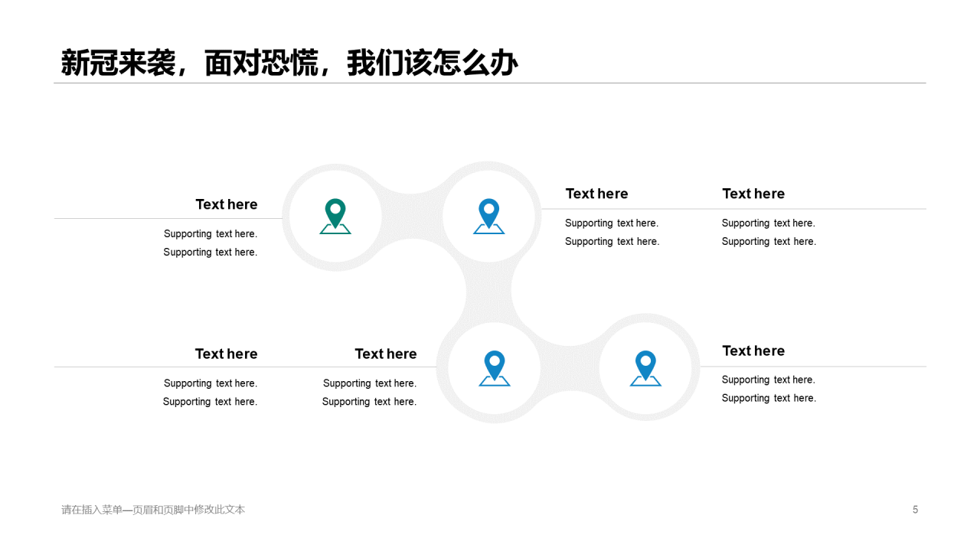This screenshot has height=551, width=980.
Task: Click the blue pin in the upper circle pair
Action: [488, 215]
